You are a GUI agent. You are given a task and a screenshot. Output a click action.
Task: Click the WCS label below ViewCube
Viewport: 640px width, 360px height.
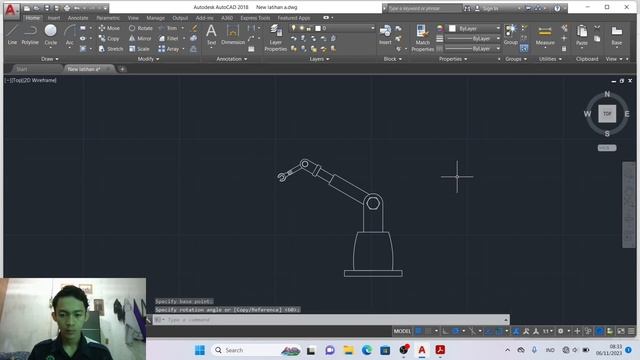click(x=607, y=148)
